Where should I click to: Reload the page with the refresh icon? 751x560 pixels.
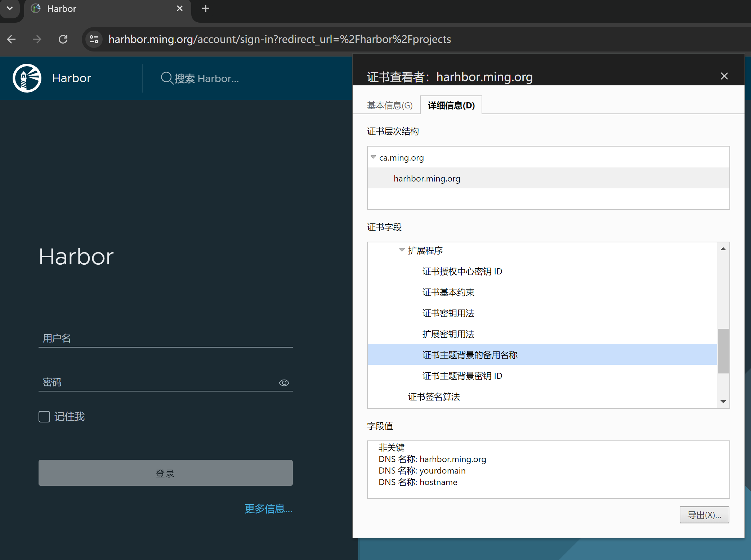(x=63, y=39)
